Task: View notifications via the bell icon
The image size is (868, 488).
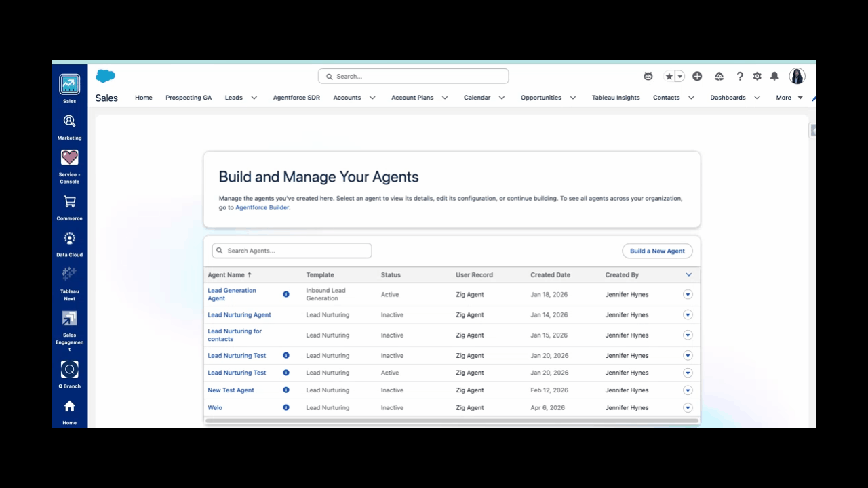Action: [774, 76]
